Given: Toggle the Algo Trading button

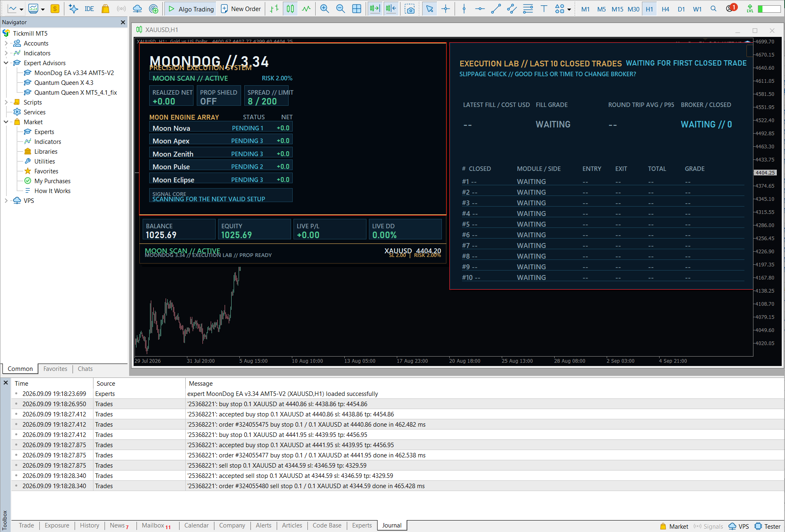Looking at the screenshot, I should pos(191,9).
